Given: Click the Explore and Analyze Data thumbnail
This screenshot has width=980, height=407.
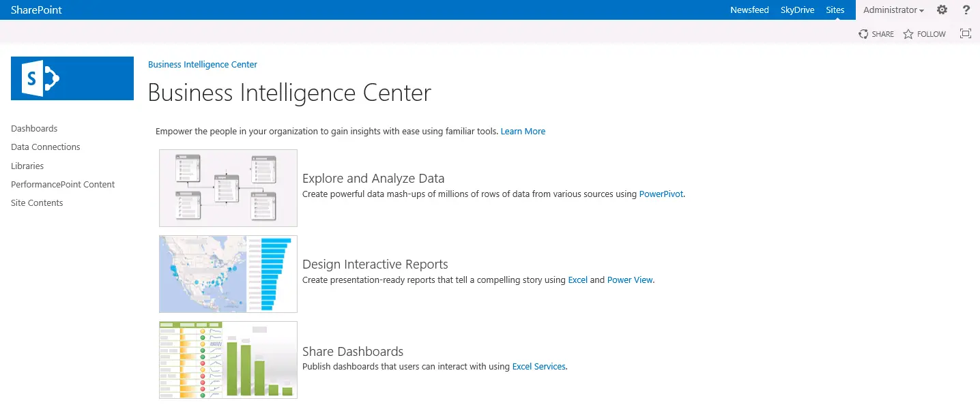Looking at the screenshot, I should coord(228,188).
